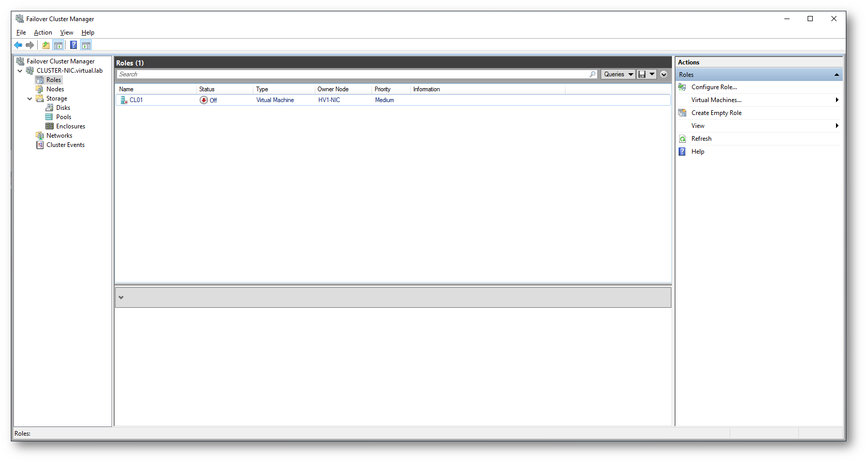The image size is (868, 463).
Task: Click the CL01 virtual machine icon
Action: coord(124,100)
